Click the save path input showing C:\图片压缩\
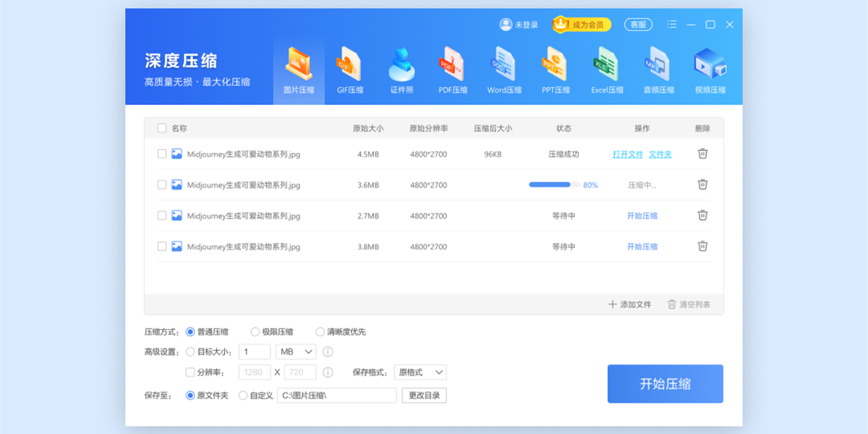Screen dimensions: 868x434 [x=336, y=395]
